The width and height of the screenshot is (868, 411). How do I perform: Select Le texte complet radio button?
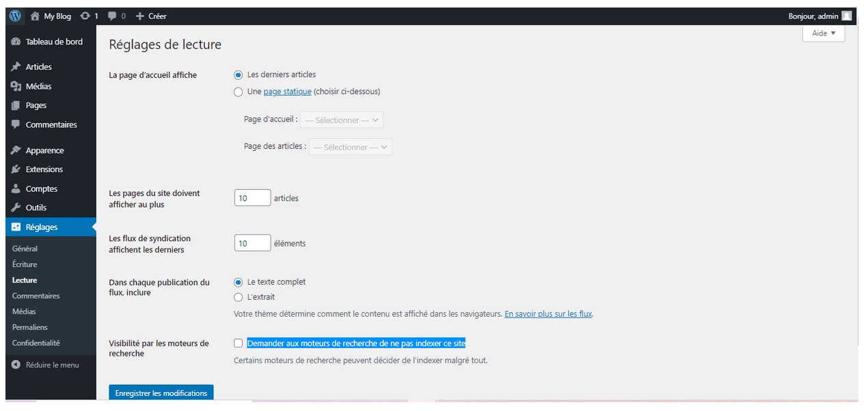[238, 281]
